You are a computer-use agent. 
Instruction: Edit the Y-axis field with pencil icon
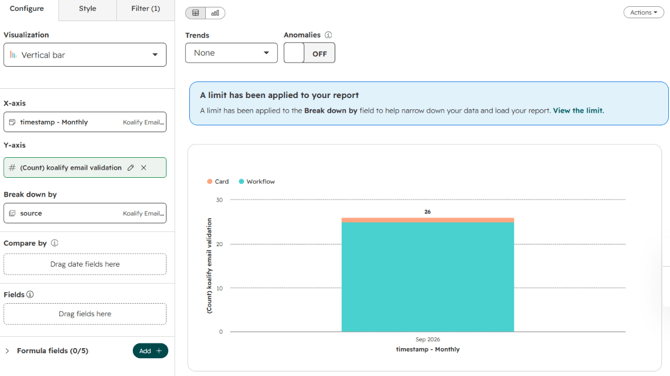coord(131,167)
